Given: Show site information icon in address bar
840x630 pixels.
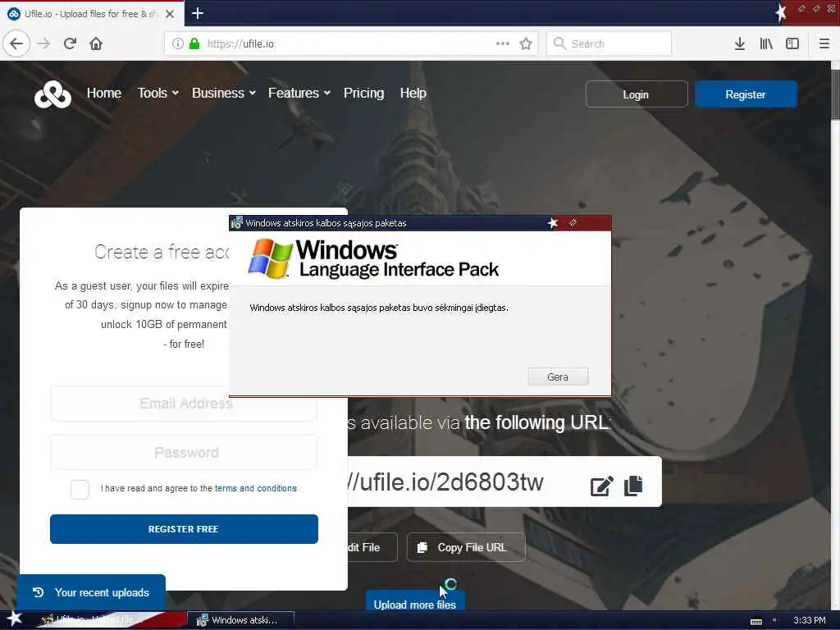Looking at the screenshot, I should [x=178, y=43].
